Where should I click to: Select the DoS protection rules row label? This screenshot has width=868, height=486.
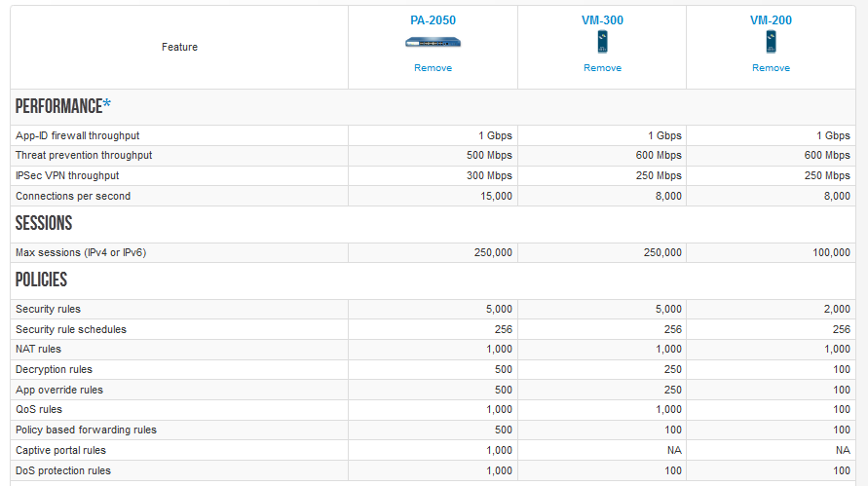(63, 471)
